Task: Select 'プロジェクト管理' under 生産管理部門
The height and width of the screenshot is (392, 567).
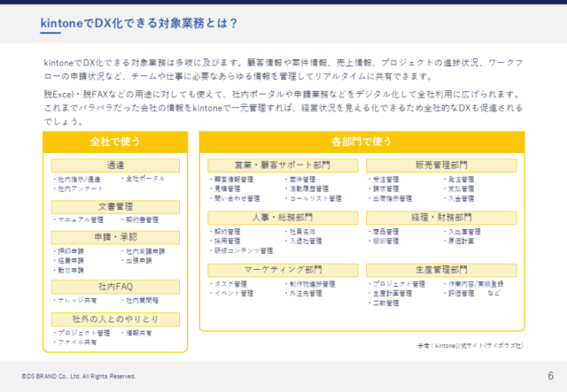Action: tap(399, 284)
